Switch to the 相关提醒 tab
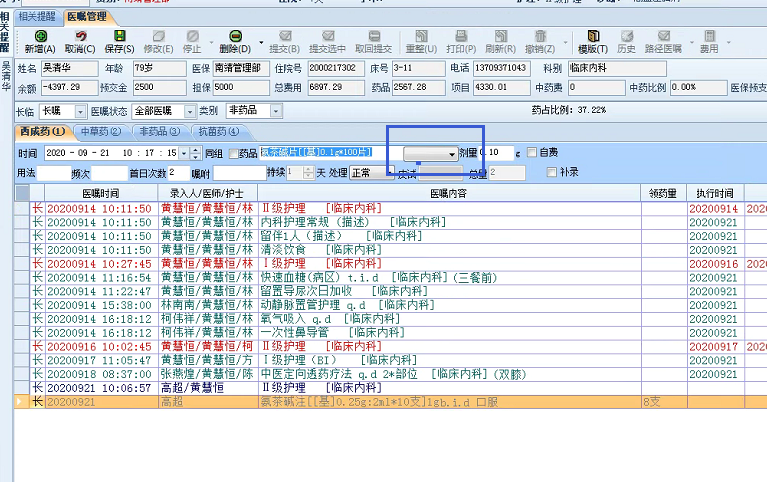Image resolution: width=767 pixels, height=482 pixels. pyautogui.click(x=37, y=17)
